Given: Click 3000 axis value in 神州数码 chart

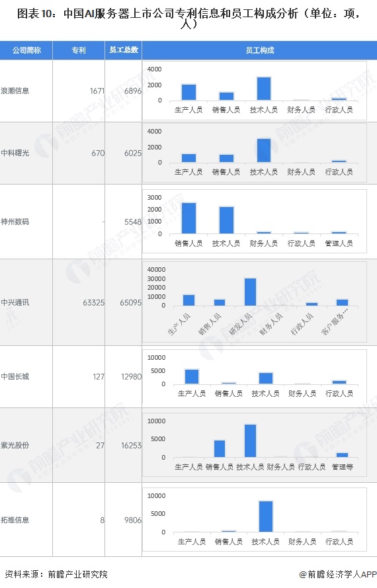Looking at the screenshot, I should (x=155, y=198).
